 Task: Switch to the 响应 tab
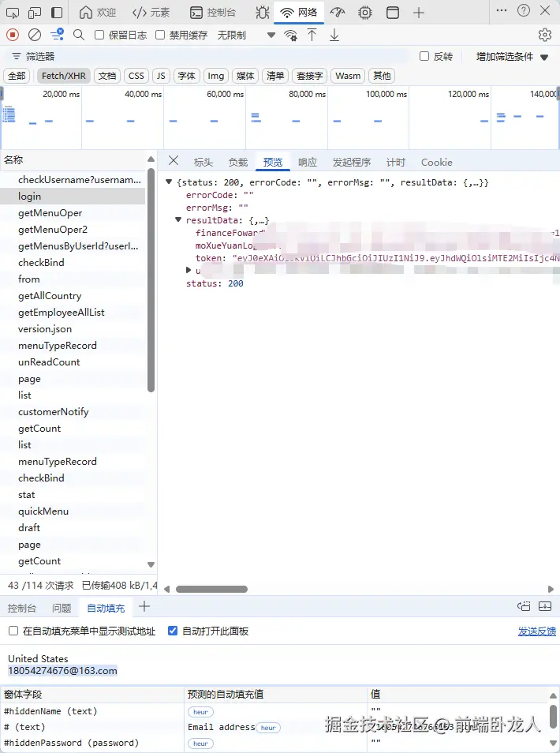click(x=308, y=163)
